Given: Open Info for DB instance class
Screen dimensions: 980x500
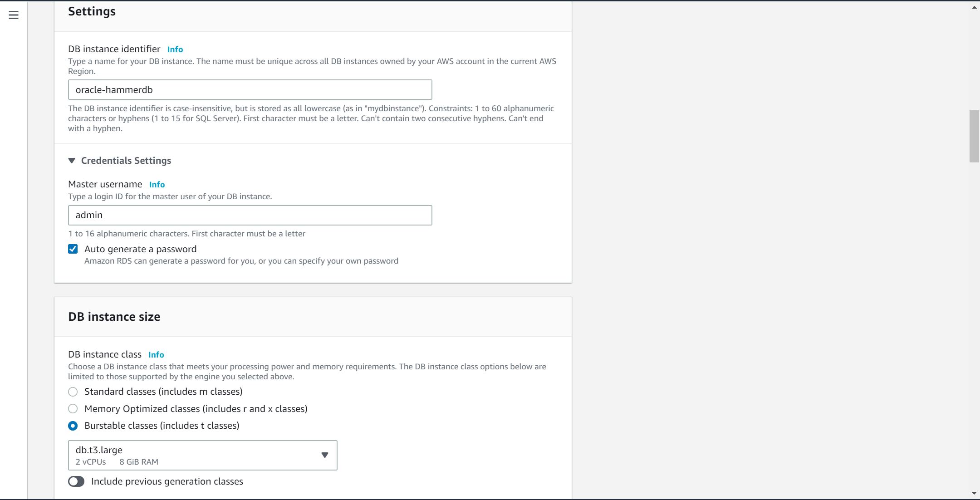Looking at the screenshot, I should click(x=156, y=355).
